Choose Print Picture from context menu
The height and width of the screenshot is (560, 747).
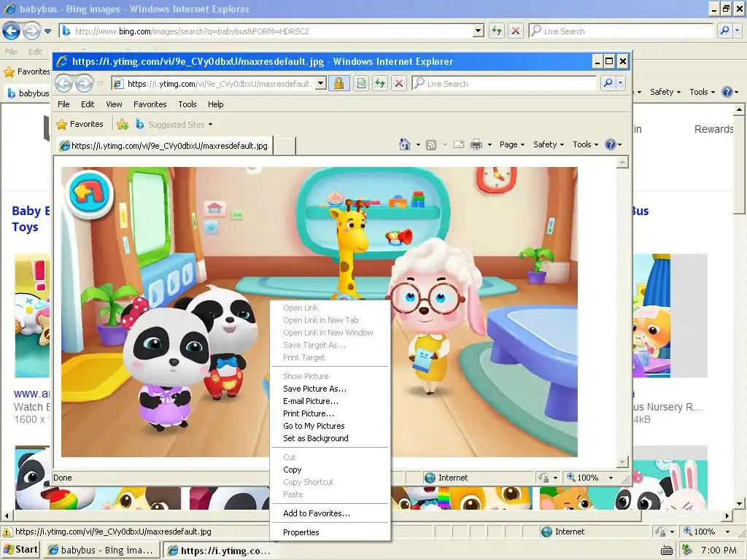point(330,413)
